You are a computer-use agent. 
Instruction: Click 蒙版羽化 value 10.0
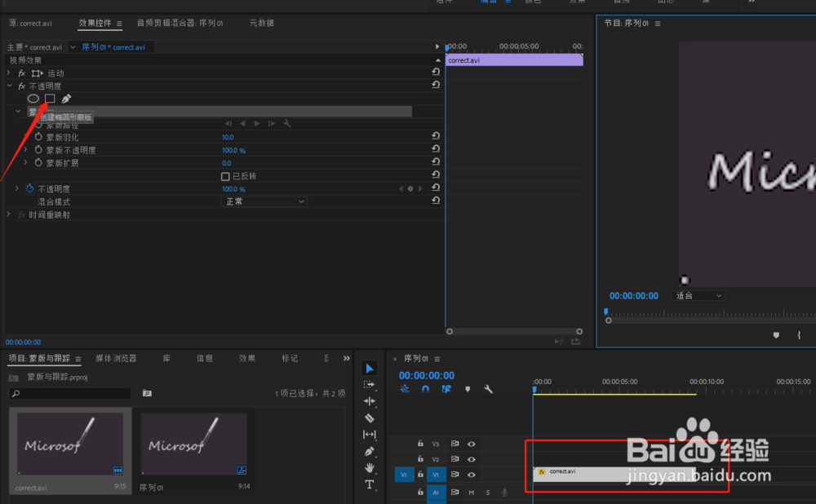(x=228, y=137)
